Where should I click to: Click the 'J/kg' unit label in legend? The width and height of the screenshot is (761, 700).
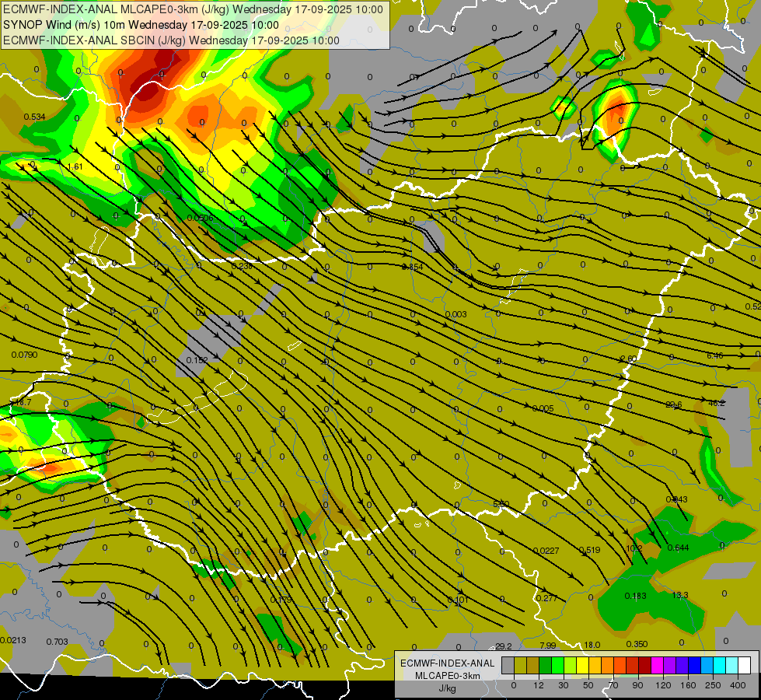click(447, 688)
